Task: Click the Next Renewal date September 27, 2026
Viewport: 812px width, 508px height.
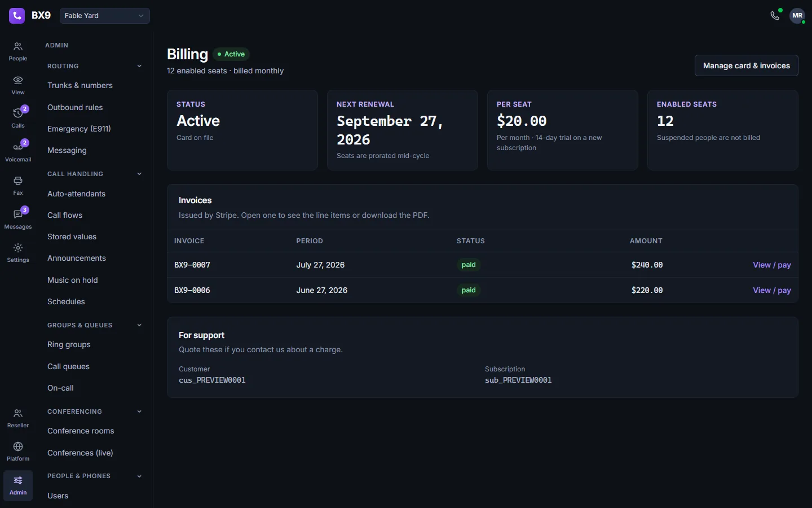Action: 390,130
